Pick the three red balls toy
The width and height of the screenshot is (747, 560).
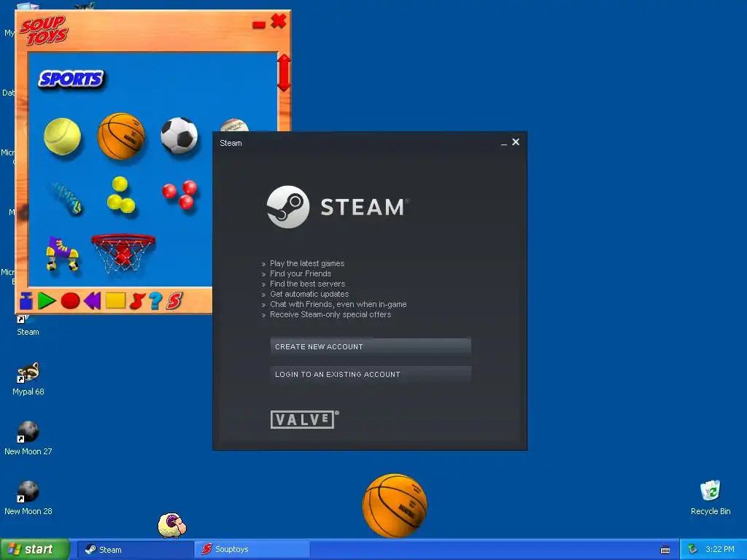coord(180,194)
